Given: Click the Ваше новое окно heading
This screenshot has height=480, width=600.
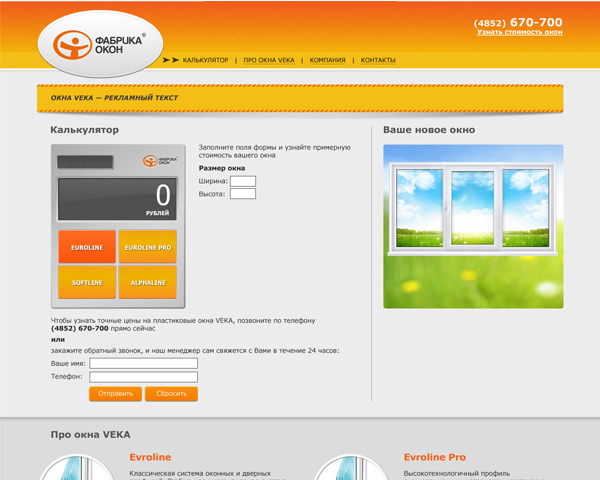Looking at the screenshot, I should 429,130.
